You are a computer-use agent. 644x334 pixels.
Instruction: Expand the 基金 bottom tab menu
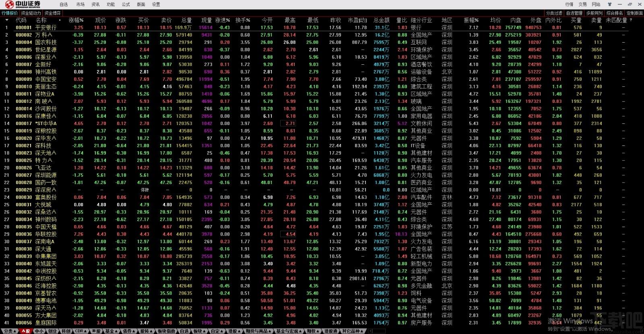coord(111,331)
